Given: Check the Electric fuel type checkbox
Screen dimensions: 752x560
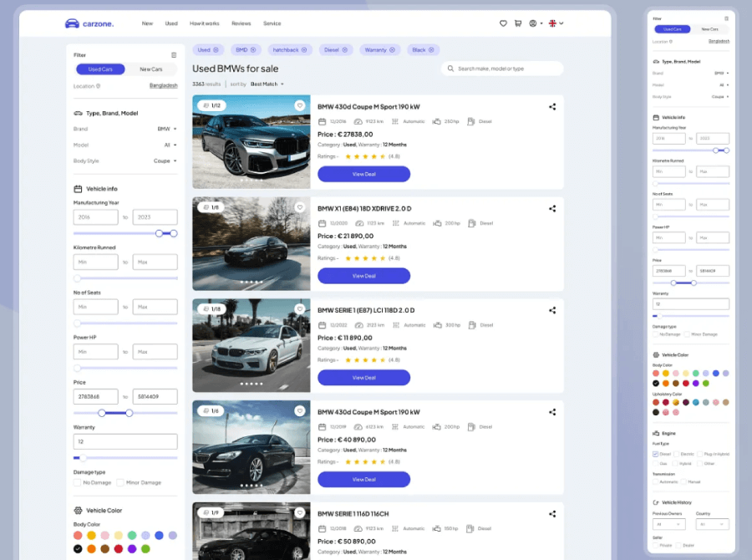Looking at the screenshot, I should pos(676,454).
